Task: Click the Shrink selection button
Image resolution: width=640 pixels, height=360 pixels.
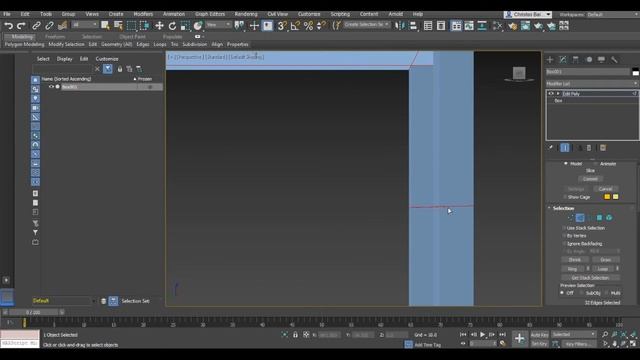Action: [575, 260]
